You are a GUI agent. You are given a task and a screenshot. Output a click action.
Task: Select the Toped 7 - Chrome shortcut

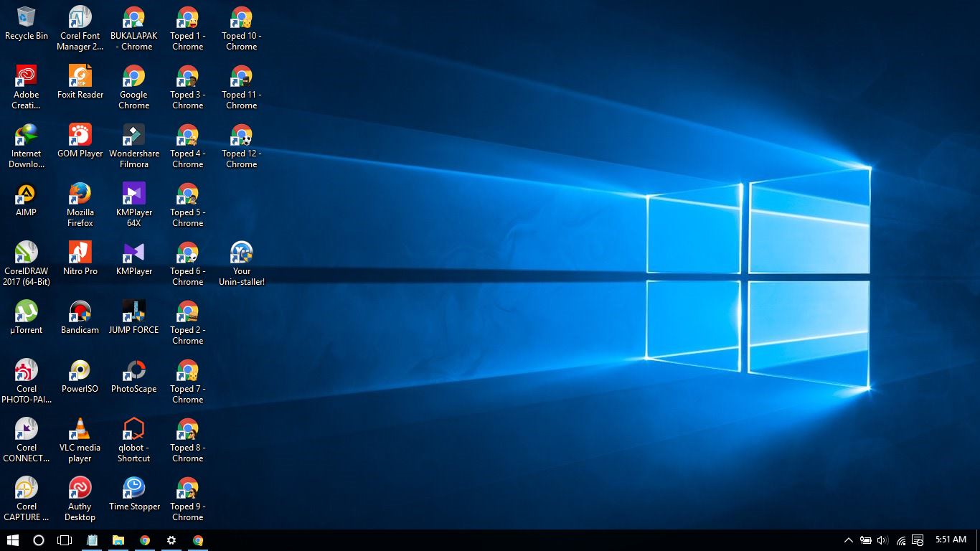[x=187, y=382]
